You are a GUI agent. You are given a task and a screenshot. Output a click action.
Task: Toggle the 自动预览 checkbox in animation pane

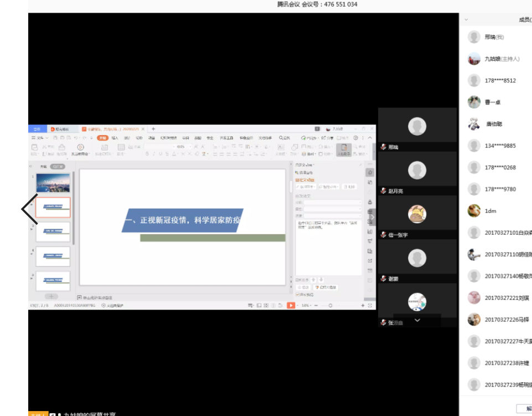pyautogui.click(x=298, y=295)
